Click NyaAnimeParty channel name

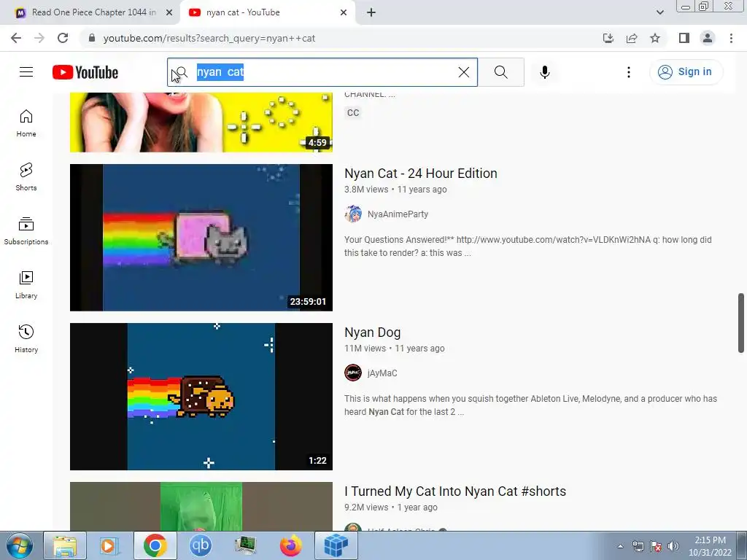(398, 214)
